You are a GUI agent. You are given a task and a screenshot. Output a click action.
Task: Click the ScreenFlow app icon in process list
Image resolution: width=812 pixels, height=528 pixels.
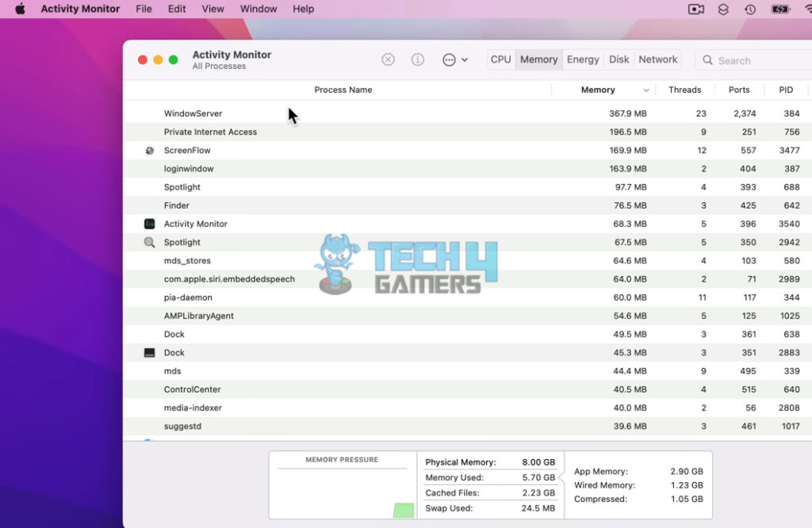(x=150, y=150)
